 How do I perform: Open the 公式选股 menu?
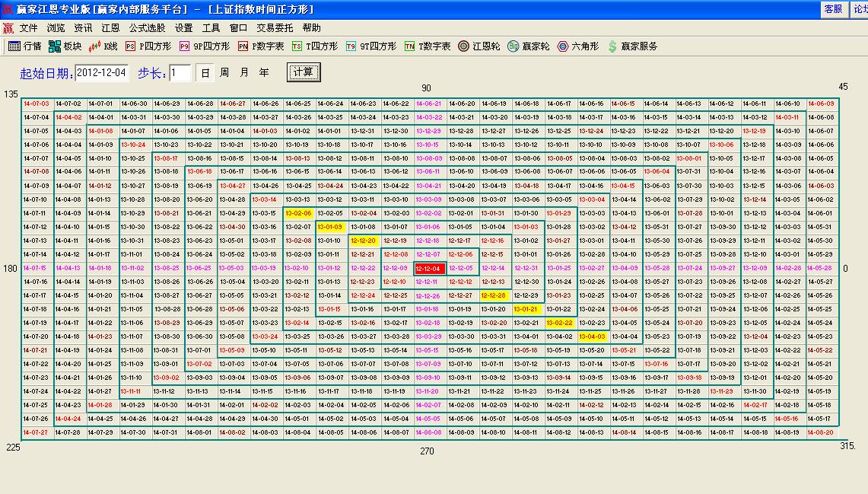147,27
